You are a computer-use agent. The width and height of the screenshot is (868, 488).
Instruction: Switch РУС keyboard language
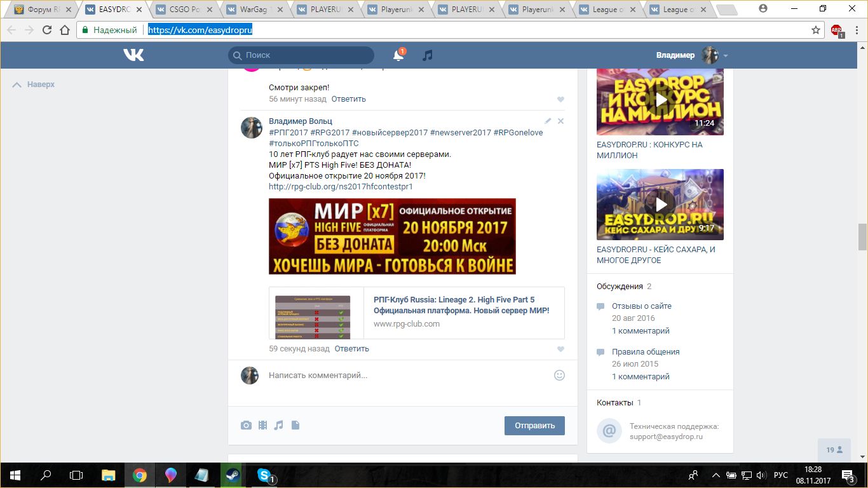click(x=780, y=475)
